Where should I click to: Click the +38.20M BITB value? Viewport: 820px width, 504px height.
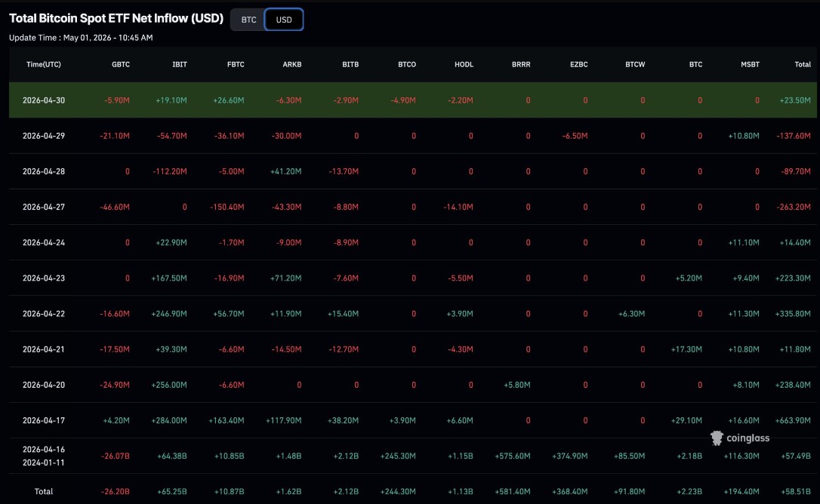coord(343,420)
